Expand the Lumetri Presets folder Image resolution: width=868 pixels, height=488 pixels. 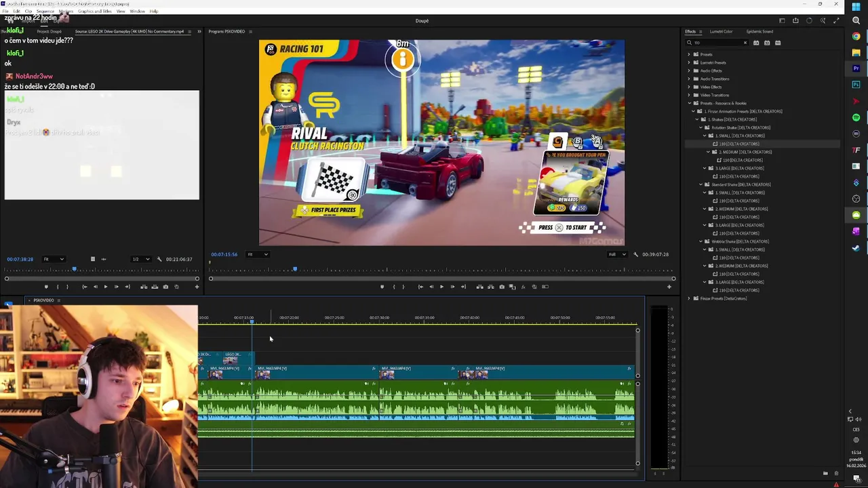(689, 62)
